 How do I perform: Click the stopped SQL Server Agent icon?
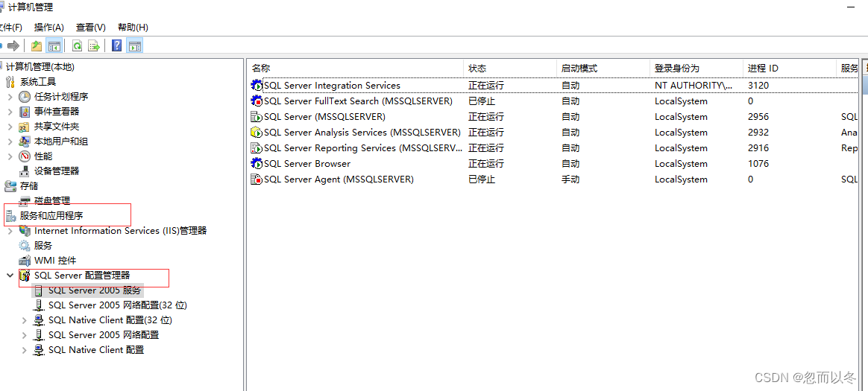click(x=257, y=179)
